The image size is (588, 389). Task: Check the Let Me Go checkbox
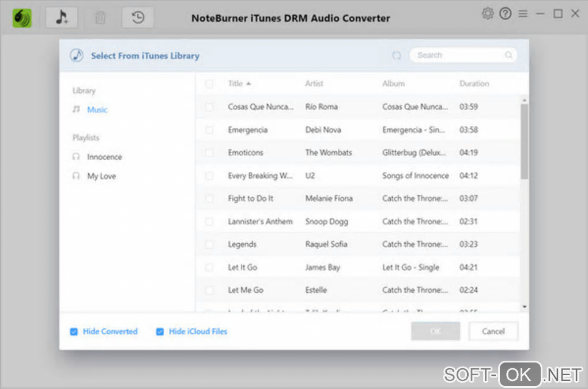(x=209, y=290)
